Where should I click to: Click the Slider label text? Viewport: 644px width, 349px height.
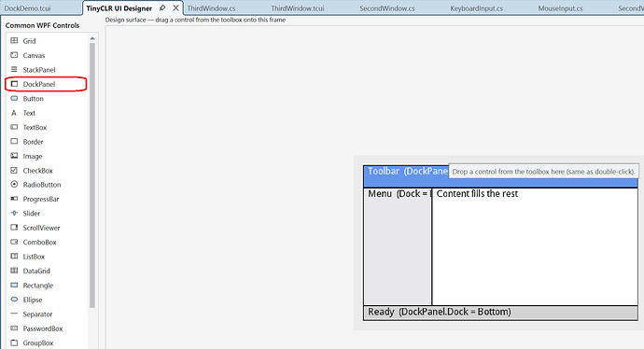coord(31,214)
